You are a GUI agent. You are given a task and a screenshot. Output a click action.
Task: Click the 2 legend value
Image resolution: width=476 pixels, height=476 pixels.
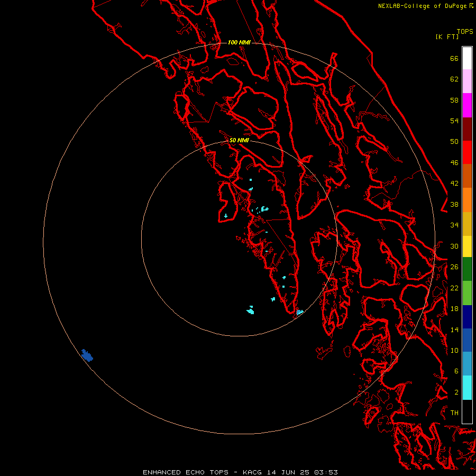[456, 392]
